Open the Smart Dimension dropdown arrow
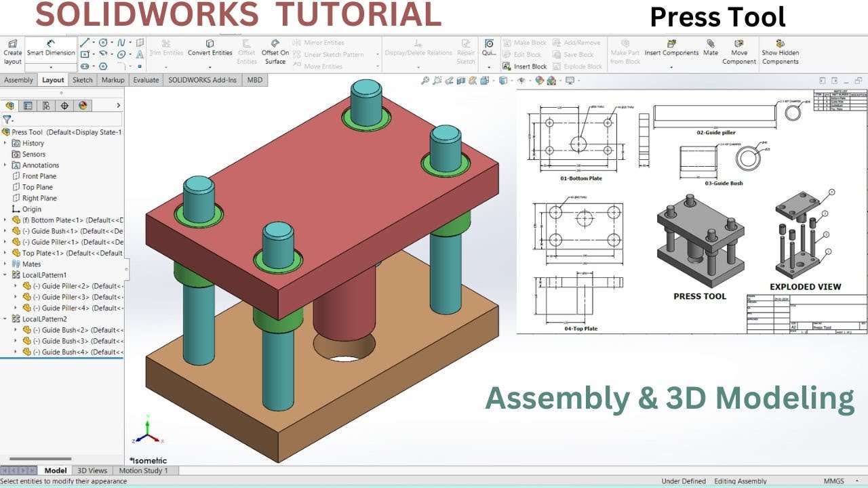868x488 pixels. pos(51,66)
